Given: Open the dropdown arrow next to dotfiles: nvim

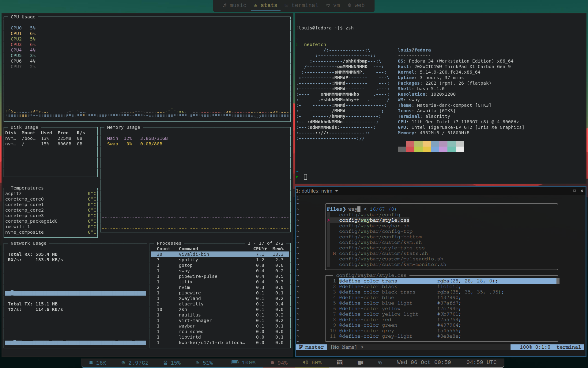Looking at the screenshot, I should pos(337,191).
